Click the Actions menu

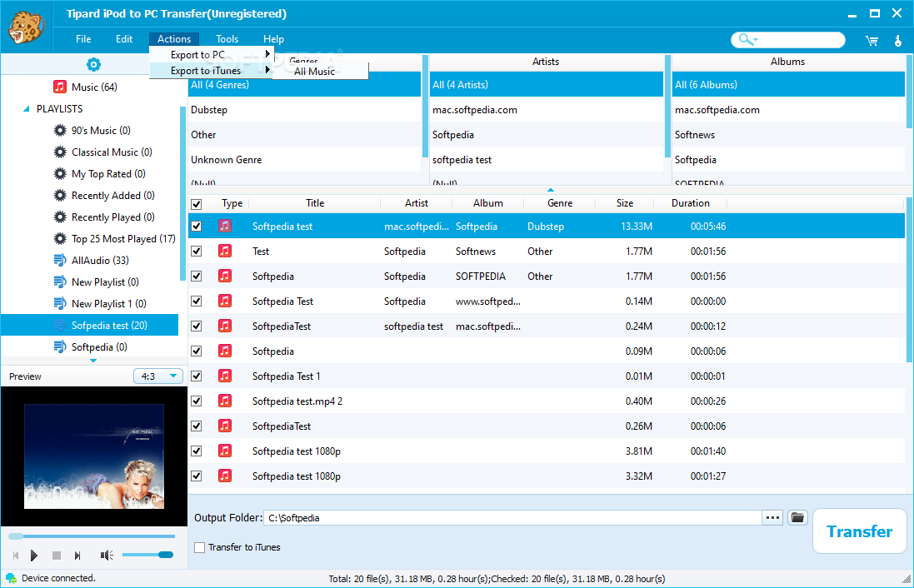pos(173,39)
